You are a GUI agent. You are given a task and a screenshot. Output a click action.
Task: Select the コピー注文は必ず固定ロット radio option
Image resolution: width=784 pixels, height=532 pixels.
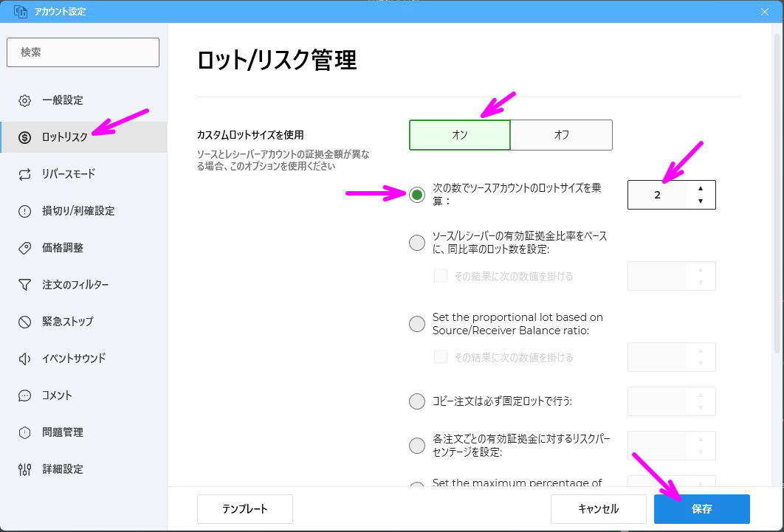416,401
